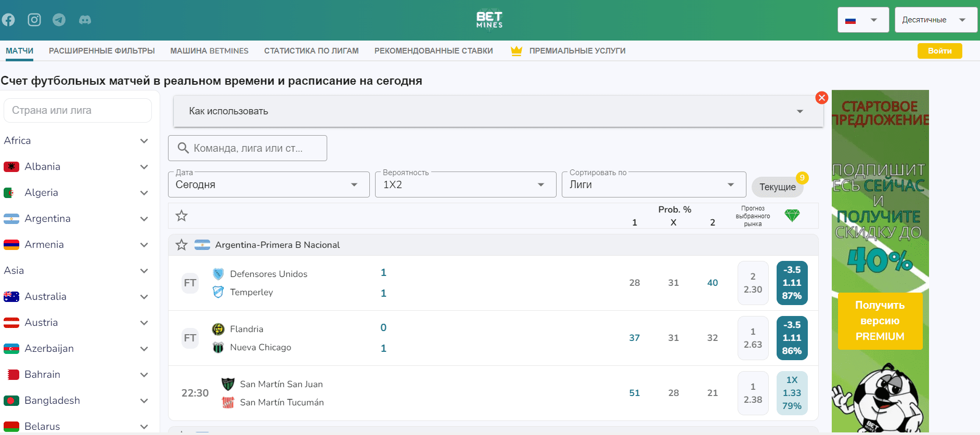Image resolution: width=980 pixels, height=435 pixels.
Task: Open the Instagram social icon
Action: pos(34,20)
